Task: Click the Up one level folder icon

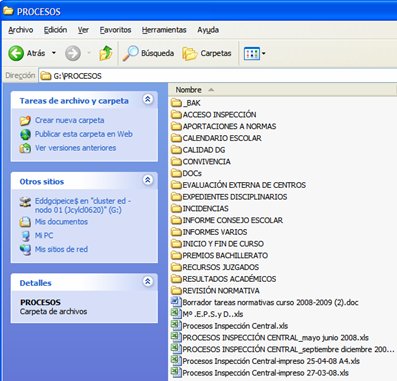Action: tap(106, 53)
